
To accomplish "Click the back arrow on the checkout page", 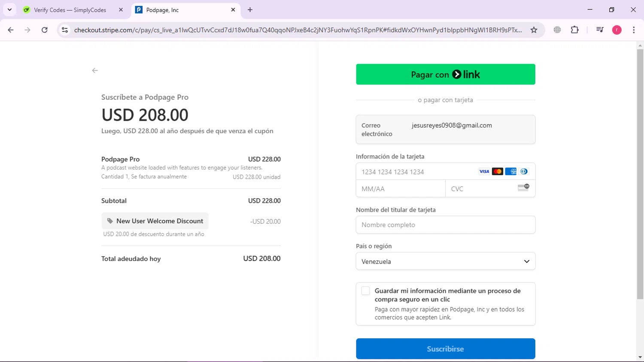I will click(x=95, y=70).
